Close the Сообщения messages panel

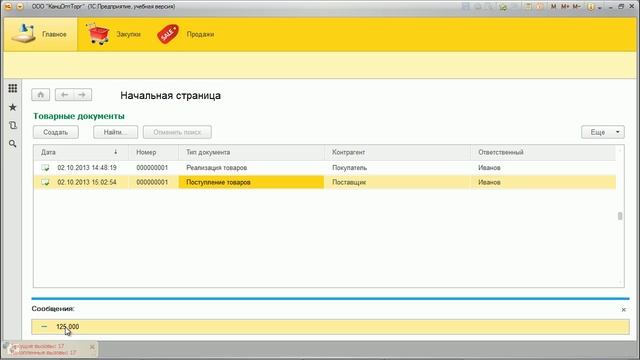point(624,310)
